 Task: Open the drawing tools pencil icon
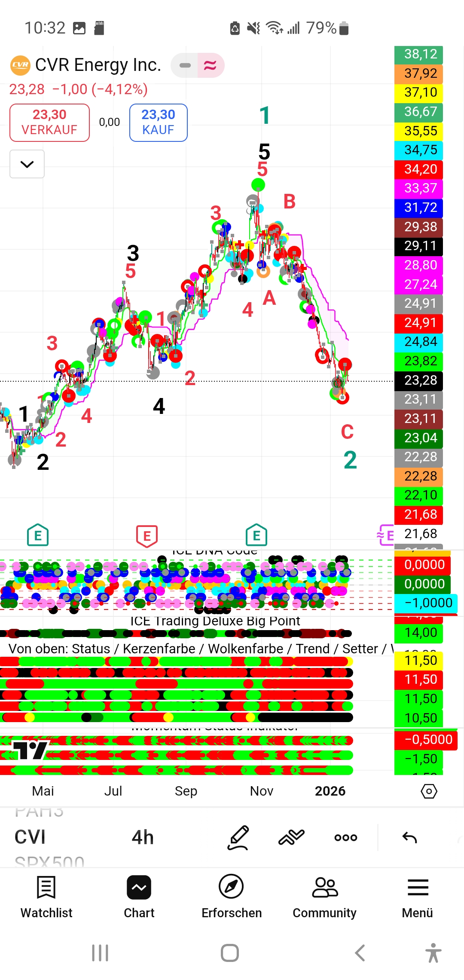tap(238, 837)
